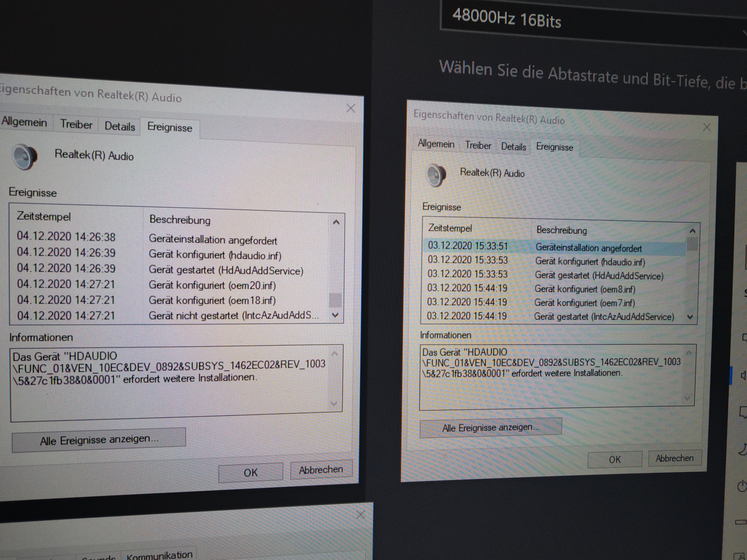Select Ereignisse tab in right dialog
The image size is (747, 560).
click(x=554, y=147)
